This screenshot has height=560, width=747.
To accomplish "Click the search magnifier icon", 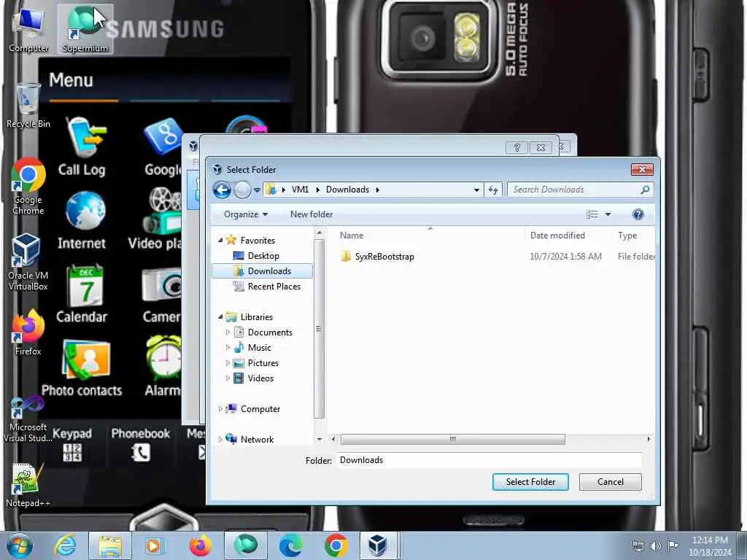I will click(645, 190).
